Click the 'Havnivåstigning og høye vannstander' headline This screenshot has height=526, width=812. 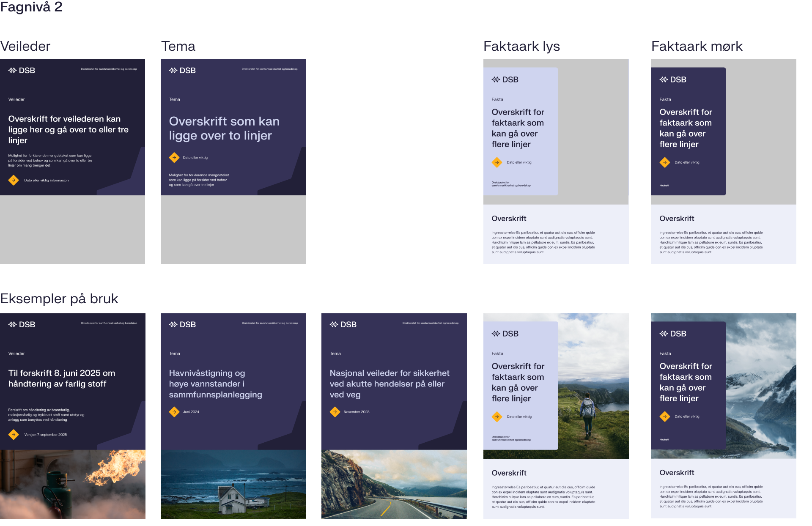coord(215,384)
